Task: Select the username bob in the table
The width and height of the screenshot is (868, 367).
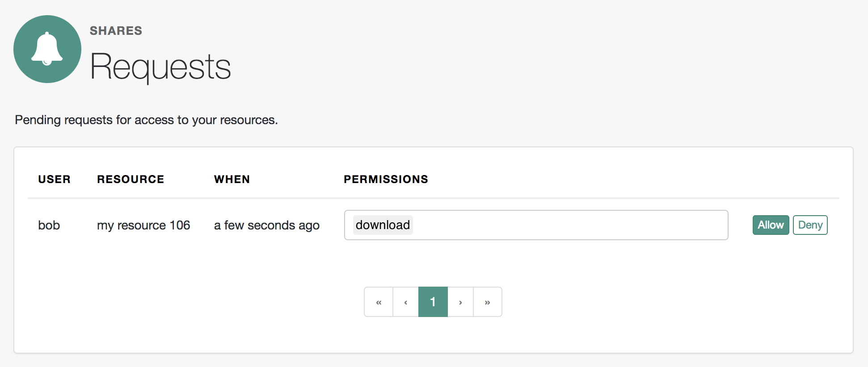Action: [x=49, y=225]
